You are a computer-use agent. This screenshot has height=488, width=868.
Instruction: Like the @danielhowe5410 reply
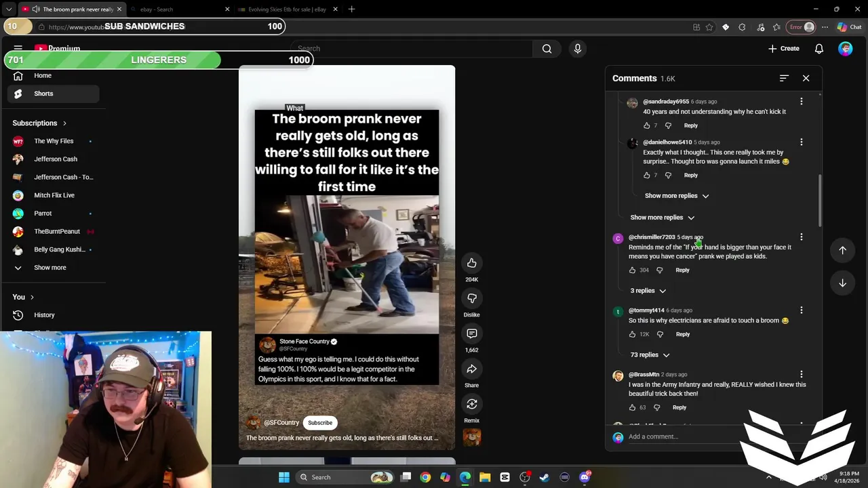[x=647, y=176]
